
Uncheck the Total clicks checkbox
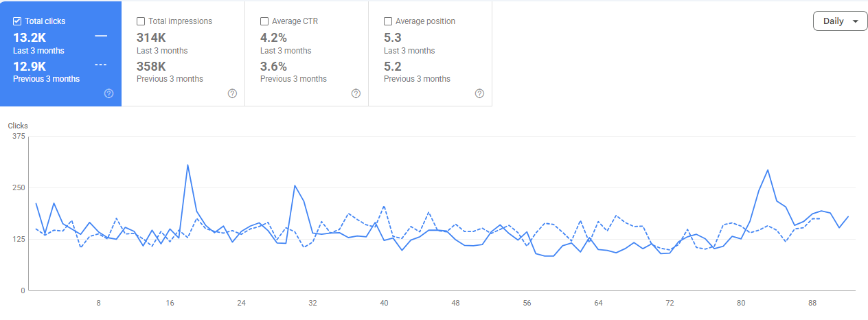coord(17,21)
